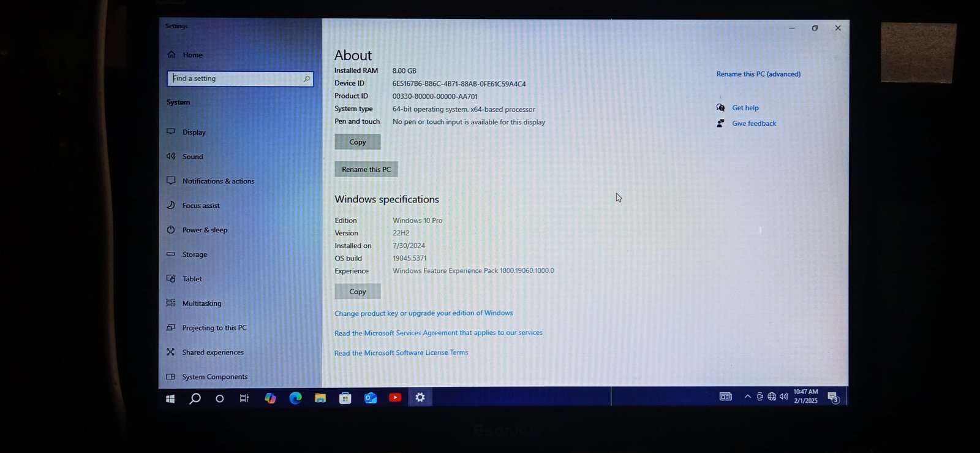The height and width of the screenshot is (453, 980).
Task: Select the OS build 19045.5371 value
Action: coord(410,258)
